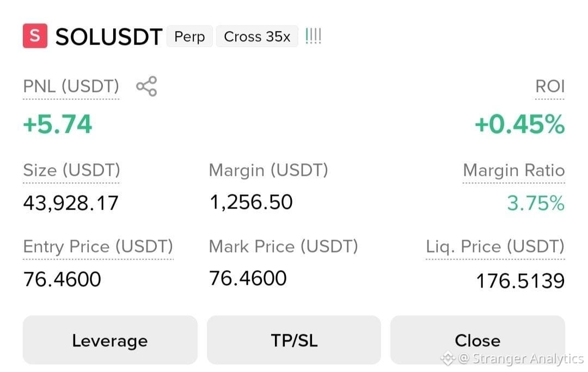
Task: Select the SOLUSDT pair title
Action: click(x=109, y=36)
